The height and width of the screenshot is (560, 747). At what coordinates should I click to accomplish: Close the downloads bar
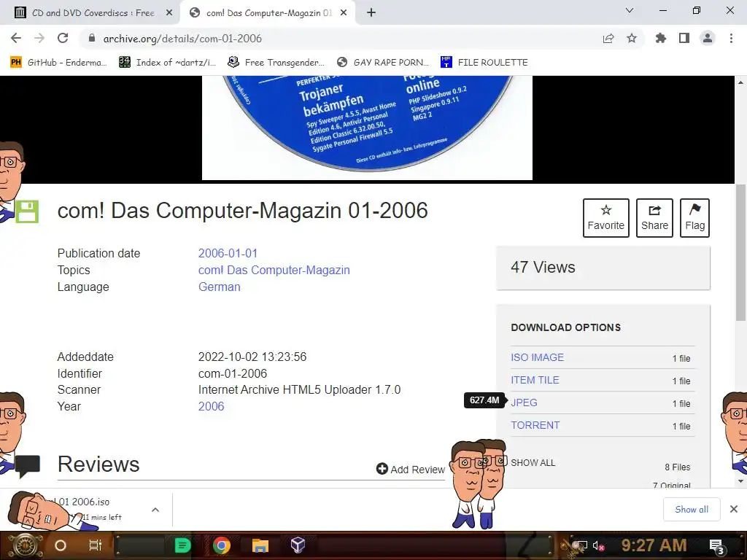click(734, 509)
